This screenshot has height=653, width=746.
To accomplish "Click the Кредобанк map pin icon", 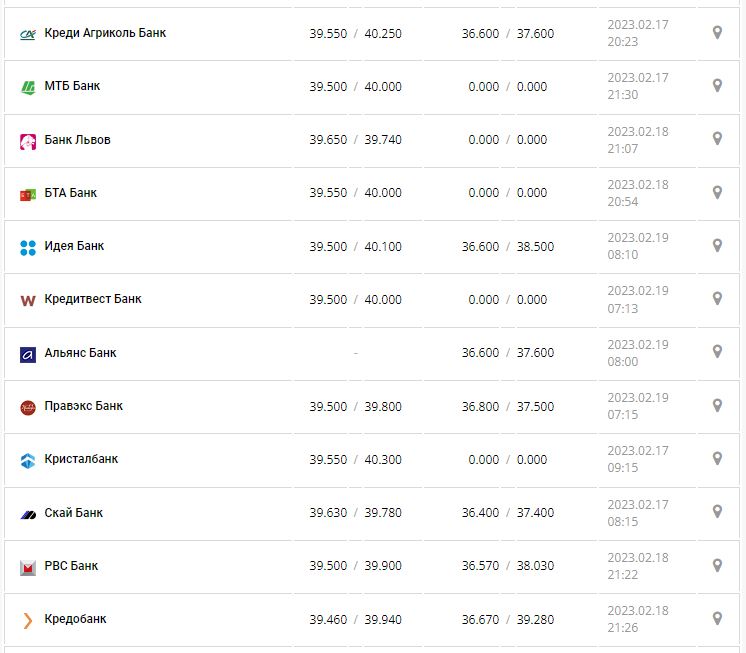I will click(x=717, y=618).
